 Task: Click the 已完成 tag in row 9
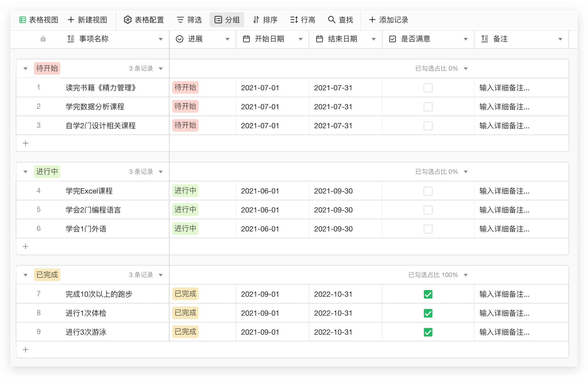[x=185, y=332]
